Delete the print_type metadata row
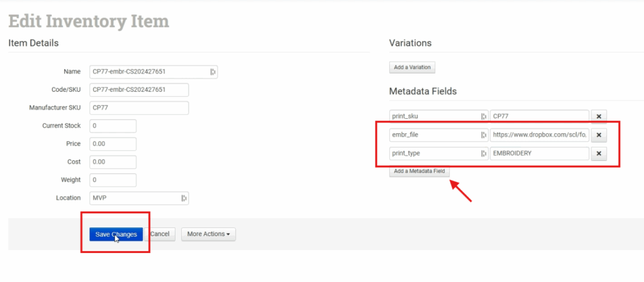 point(599,154)
